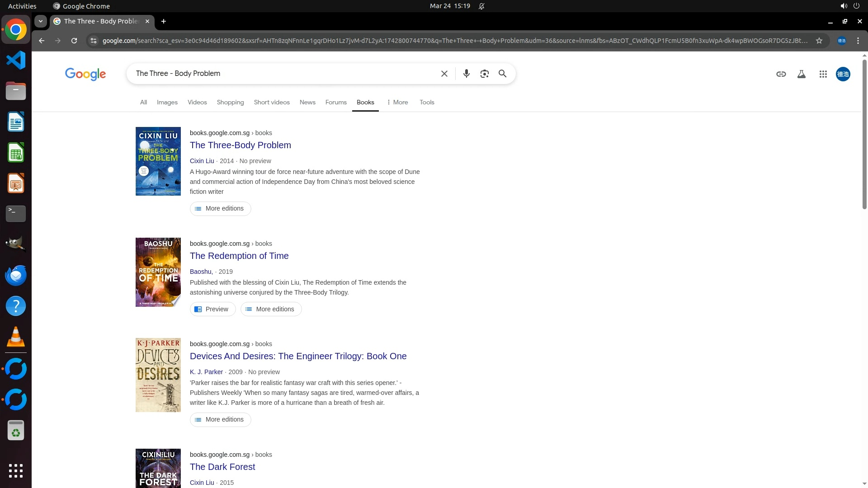Open the Google apps grid
Screen dimensions: 868x488
point(823,74)
